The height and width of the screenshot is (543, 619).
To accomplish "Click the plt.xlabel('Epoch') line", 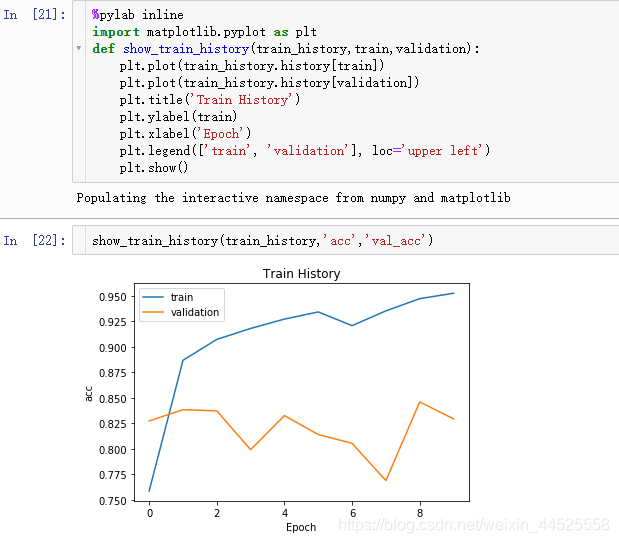I will click(185, 134).
